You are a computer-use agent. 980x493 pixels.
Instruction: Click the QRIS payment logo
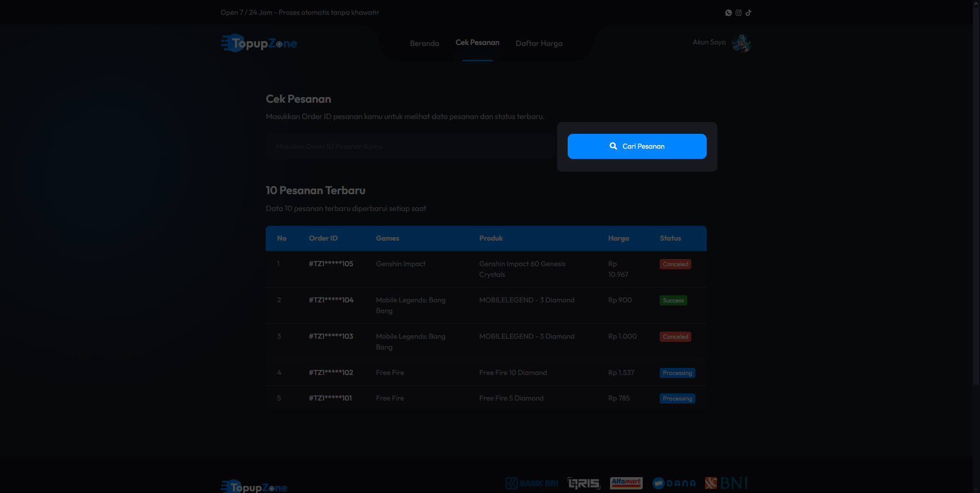(x=584, y=483)
